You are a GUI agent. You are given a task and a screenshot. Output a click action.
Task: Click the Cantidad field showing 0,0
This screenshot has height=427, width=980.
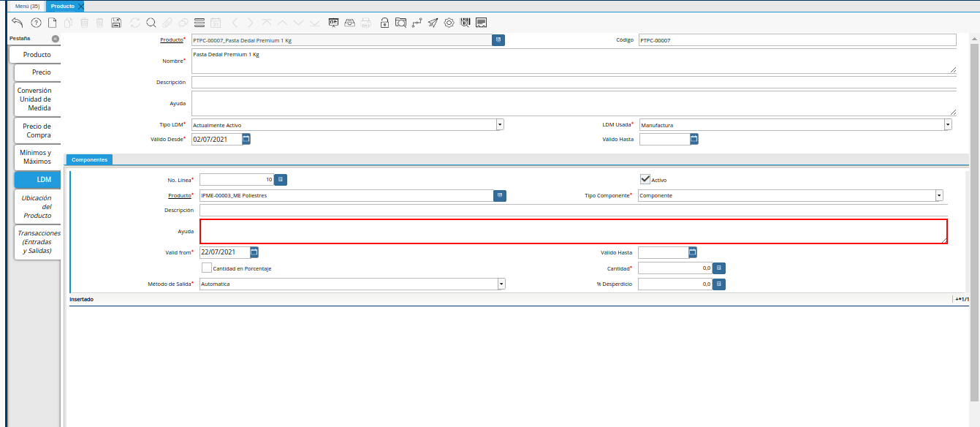coord(675,268)
